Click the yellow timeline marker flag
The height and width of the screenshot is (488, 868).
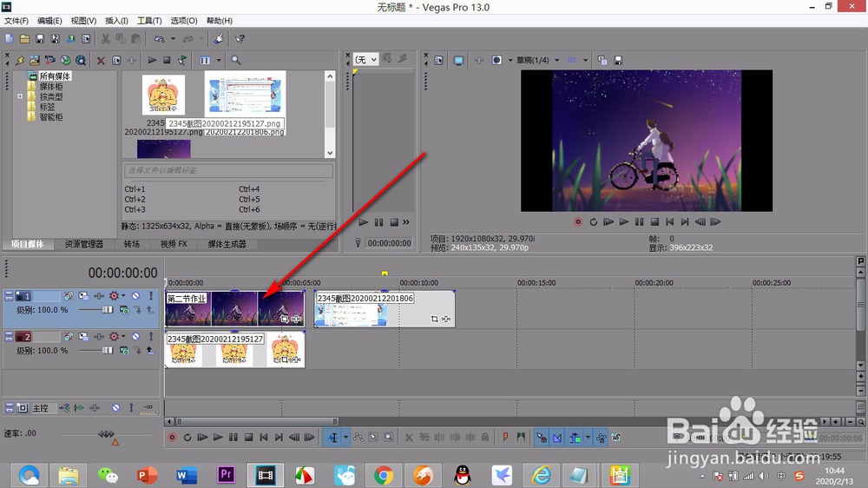tap(385, 273)
